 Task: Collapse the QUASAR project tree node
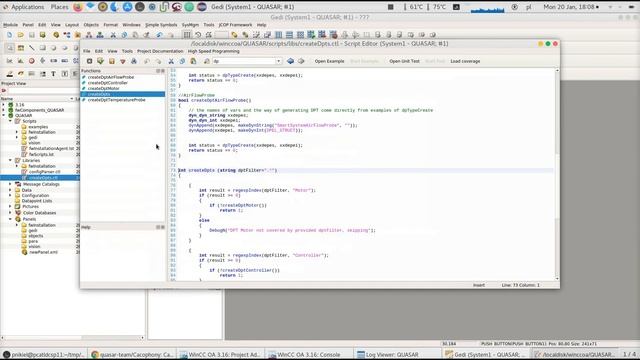pos(4,116)
